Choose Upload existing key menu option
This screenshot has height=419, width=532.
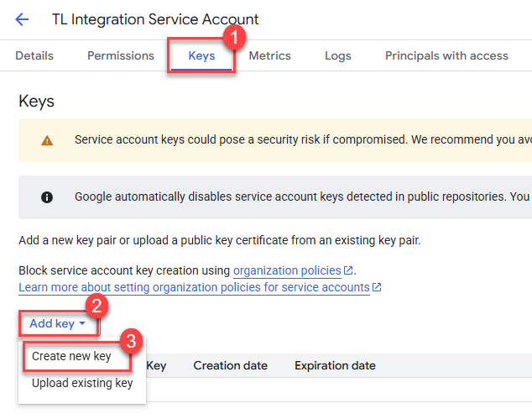(x=82, y=383)
